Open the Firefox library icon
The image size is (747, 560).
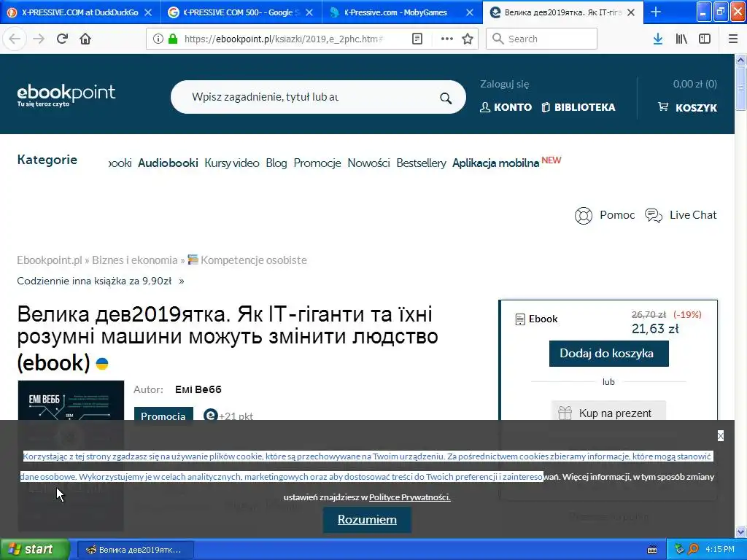(x=681, y=39)
